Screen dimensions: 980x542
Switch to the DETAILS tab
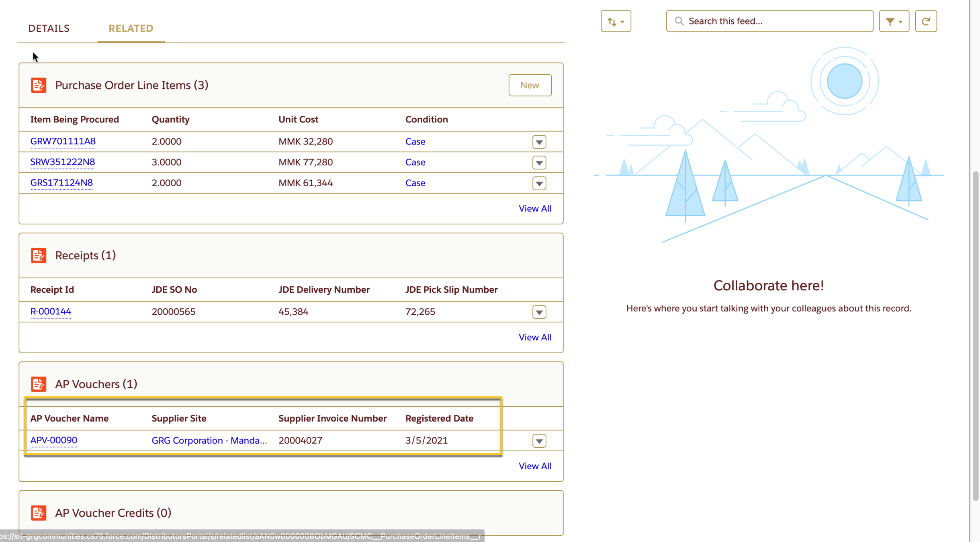coord(49,29)
